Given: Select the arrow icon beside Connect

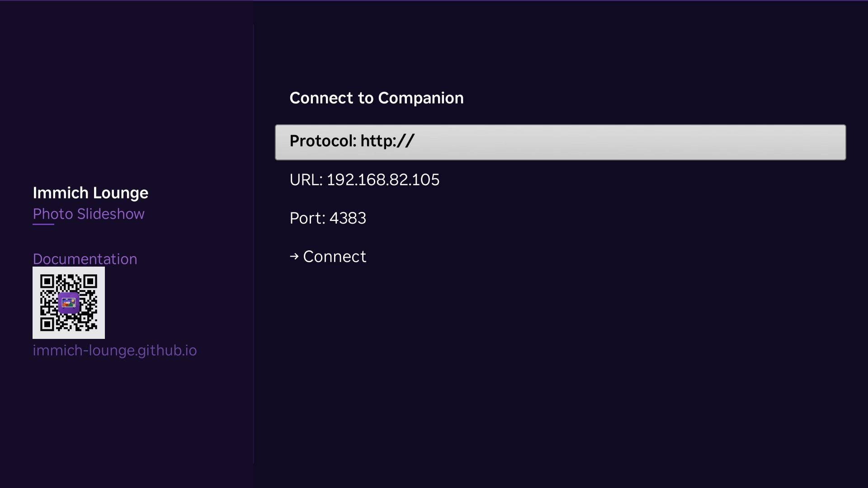Looking at the screenshot, I should click(x=295, y=256).
